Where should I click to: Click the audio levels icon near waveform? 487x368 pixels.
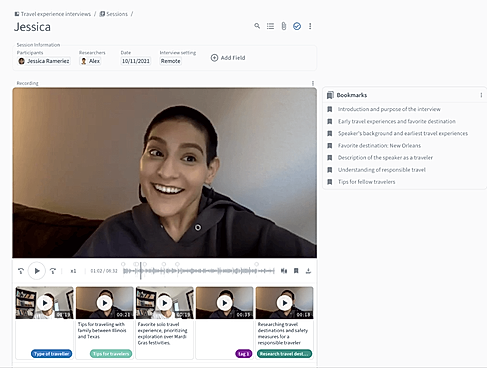284,271
